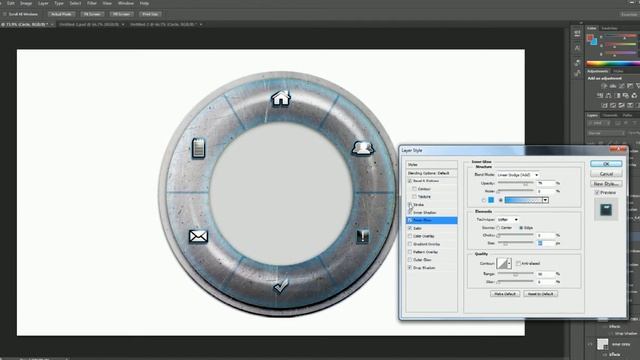Screen dimensions: 640x360
Task: Open the Window menu
Action: pos(125,3)
